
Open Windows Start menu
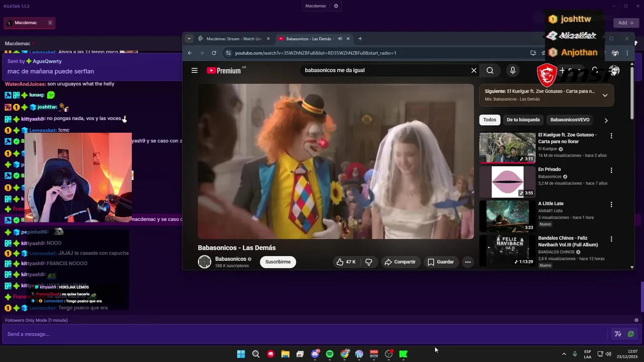[x=241, y=354]
